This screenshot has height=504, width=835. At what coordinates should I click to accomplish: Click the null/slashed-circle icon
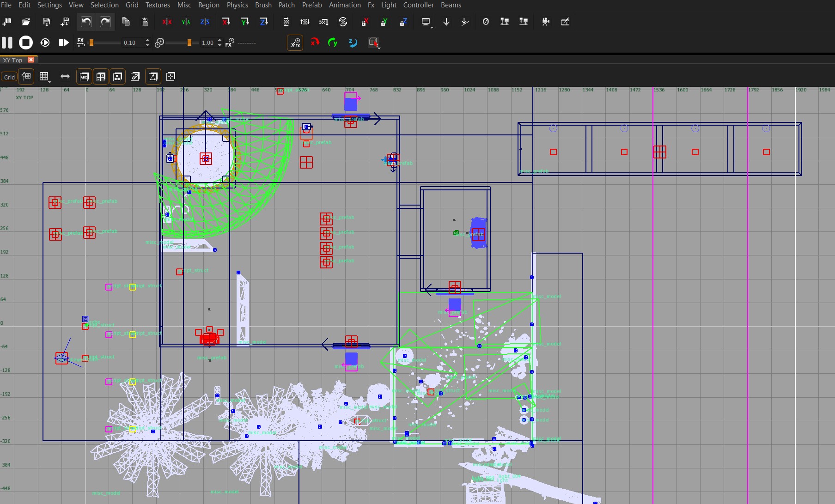click(x=486, y=22)
